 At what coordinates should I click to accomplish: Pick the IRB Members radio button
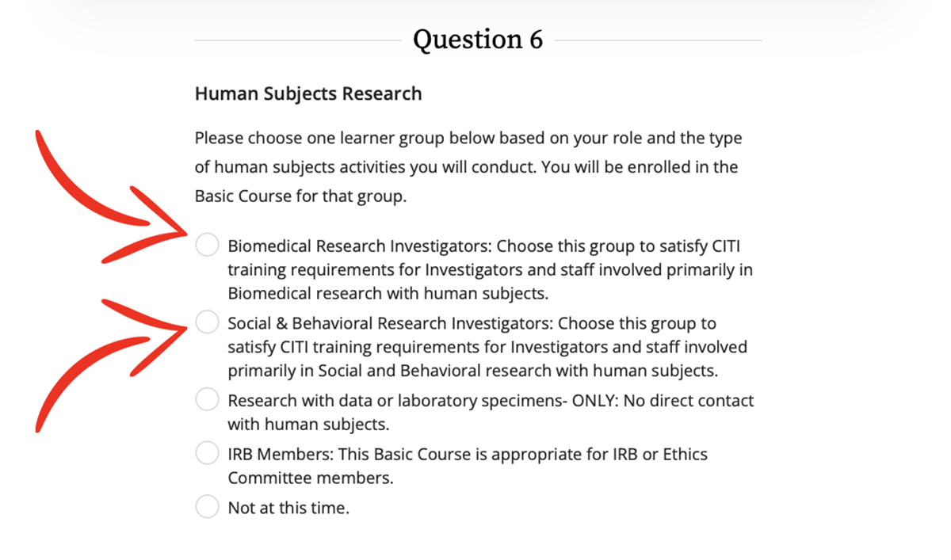coord(207,454)
